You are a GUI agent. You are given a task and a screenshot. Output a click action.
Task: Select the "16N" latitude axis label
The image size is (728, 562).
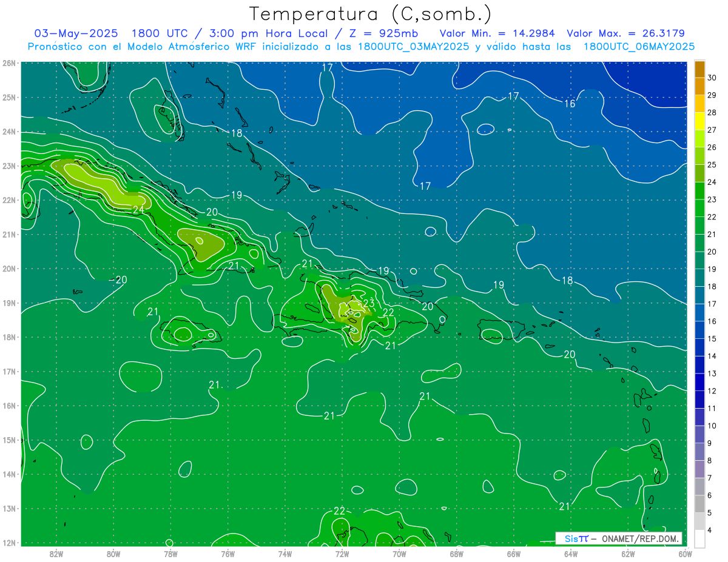8,406
